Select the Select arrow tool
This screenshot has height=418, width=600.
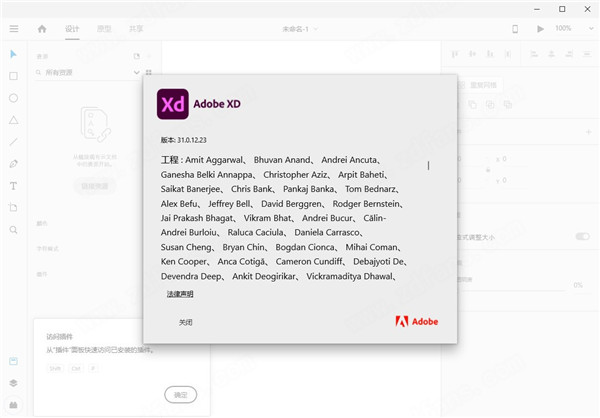(x=13, y=54)
